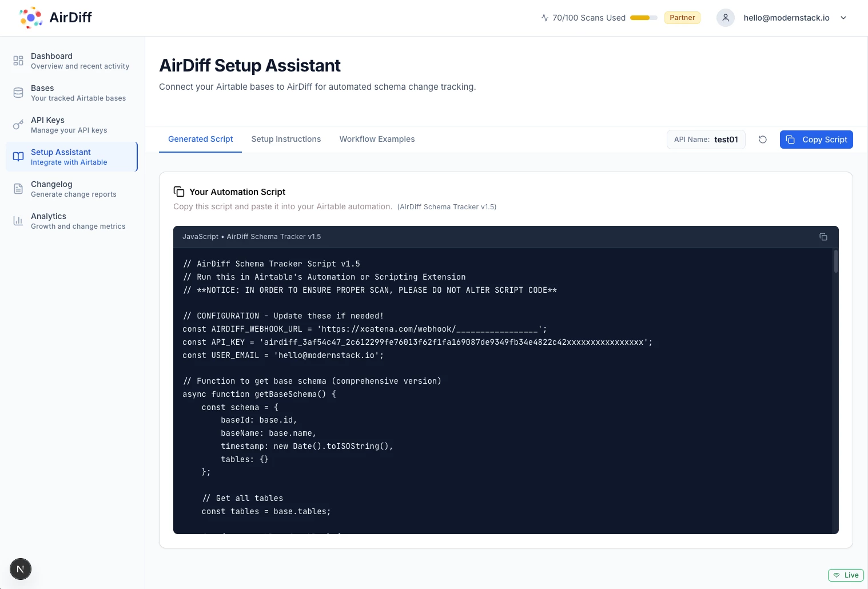Click the NOTICE comment line in script
The width and height of the screenshot is (868, 589).
(370, 290)
